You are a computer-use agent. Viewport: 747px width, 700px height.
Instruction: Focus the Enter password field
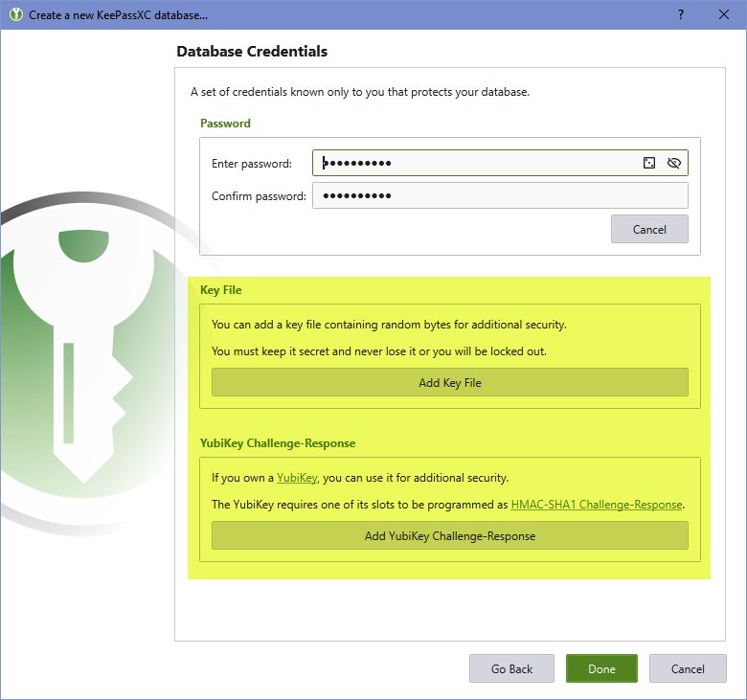[500, 163]
